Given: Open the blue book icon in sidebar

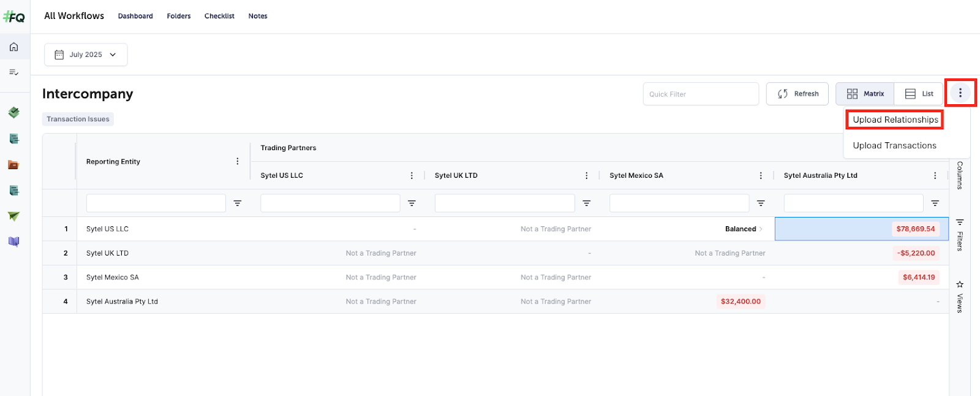Looking at the screenshot, I should click(x=13, y=242).
